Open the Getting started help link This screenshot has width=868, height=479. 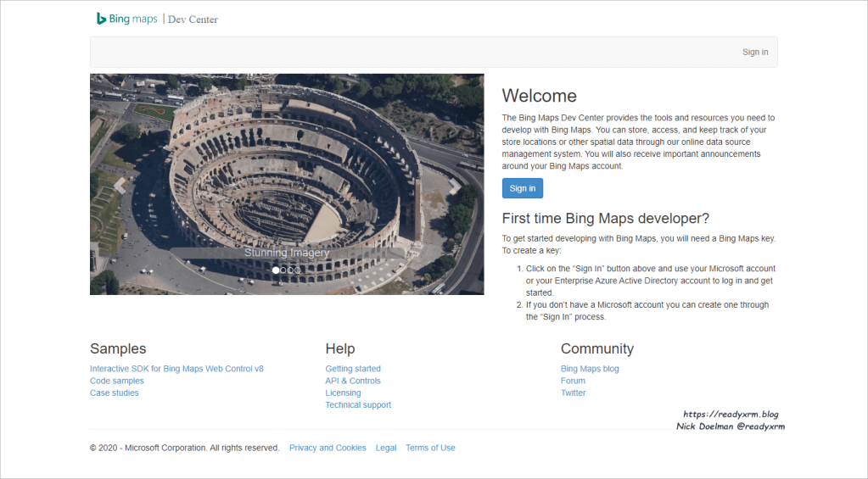[353, 369]
